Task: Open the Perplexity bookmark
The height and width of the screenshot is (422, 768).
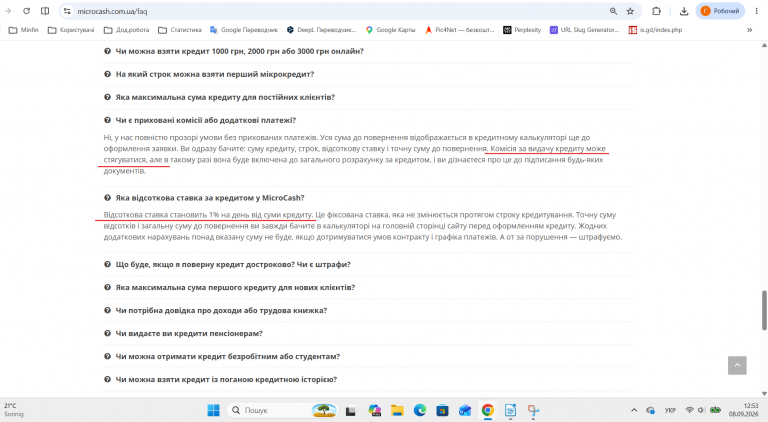Action: pyautogui.click(x=522, y=30)
